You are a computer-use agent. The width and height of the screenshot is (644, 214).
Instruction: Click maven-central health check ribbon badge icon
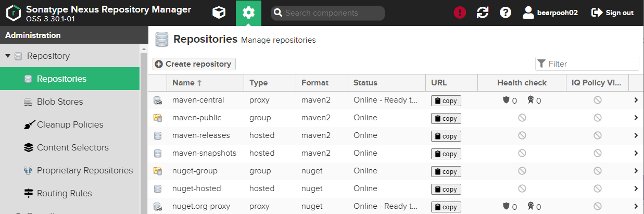531,100
